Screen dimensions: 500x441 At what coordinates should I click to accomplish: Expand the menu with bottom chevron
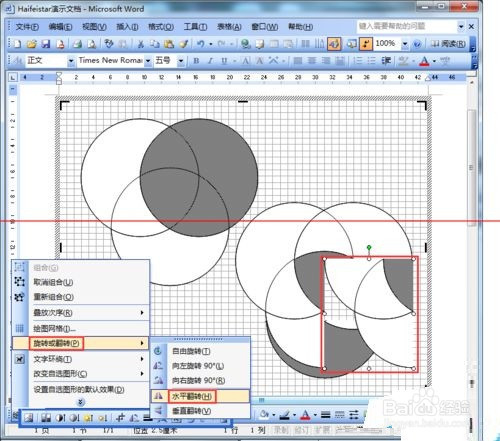pyautogui.click(x=80, y=402)
